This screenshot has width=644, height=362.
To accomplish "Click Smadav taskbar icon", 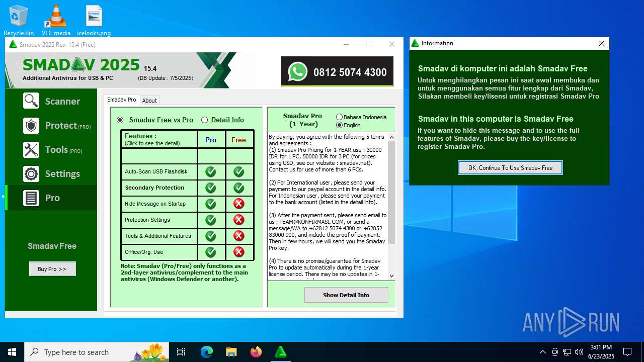I will coord(281,352).
